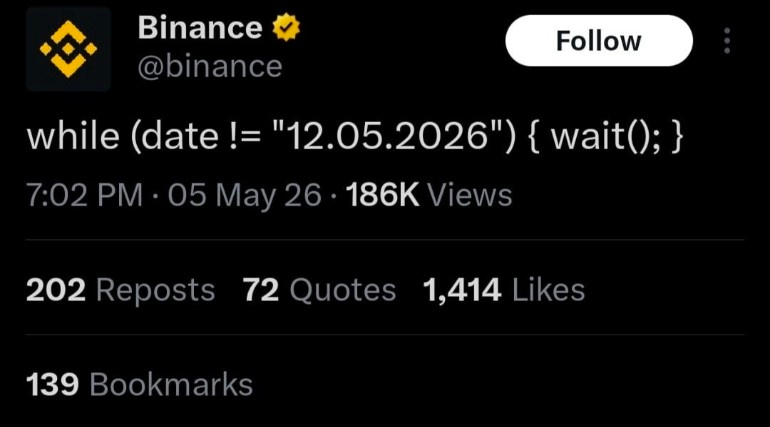The image size is (770, 427).
Task: Visit the @binance handle
Action: pyautogui.click(x=210, y=67)
